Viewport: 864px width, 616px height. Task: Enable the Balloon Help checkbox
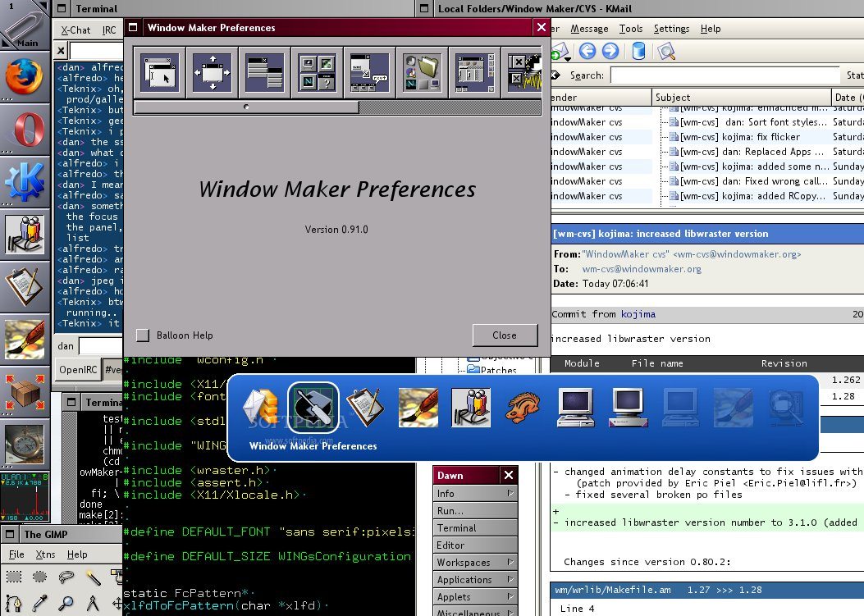pyautogui.click(x=143, y=335)
